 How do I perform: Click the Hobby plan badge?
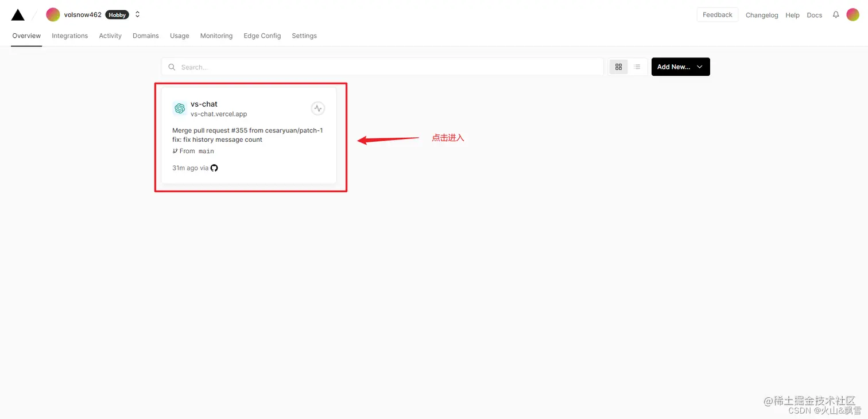pyautogui.click(x=117, y=15)
